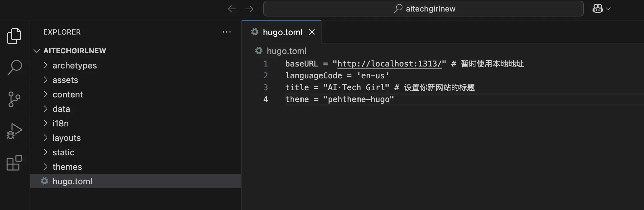Open the Search view in the activity bar
This screenshot has width=644, height=210.
click(14, 67)
